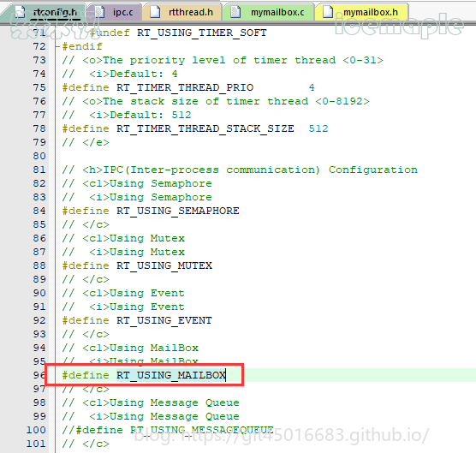Click the file icon on mymailbox.h tab
Viewport: 476px width, 453px height.
click(328, 12)
